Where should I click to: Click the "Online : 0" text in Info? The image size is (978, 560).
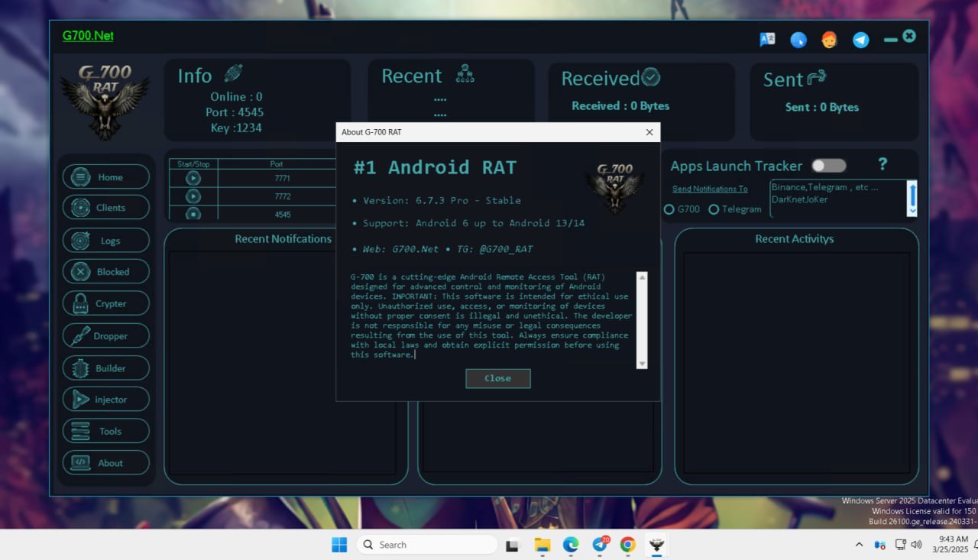point(236,97)
